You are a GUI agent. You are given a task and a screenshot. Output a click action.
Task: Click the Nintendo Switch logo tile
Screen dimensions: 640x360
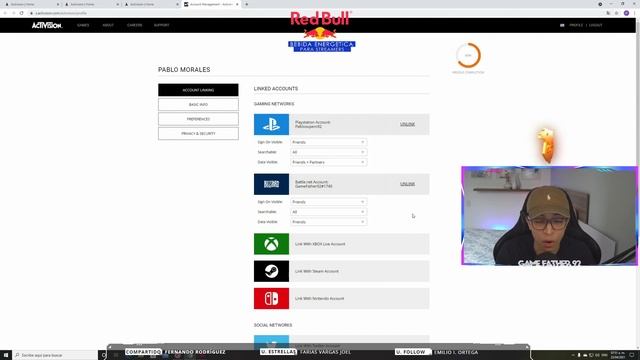pos(271,298)
